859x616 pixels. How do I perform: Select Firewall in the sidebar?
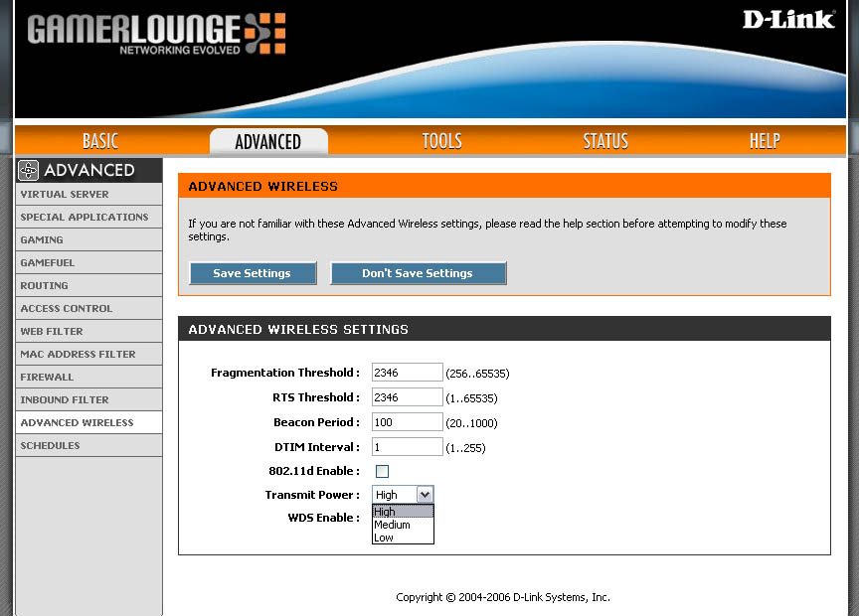(88, 378)
